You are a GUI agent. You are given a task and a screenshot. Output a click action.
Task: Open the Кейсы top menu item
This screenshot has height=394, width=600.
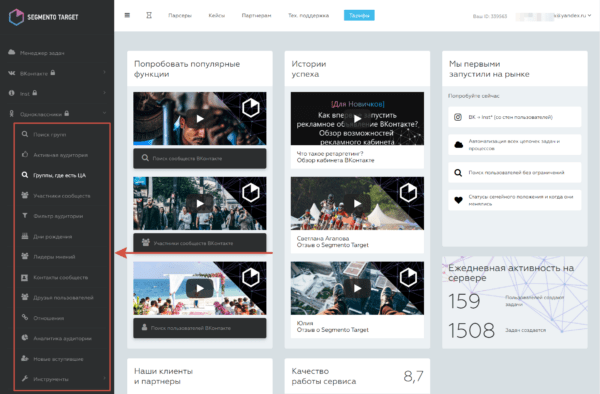(x=217, y=16)
